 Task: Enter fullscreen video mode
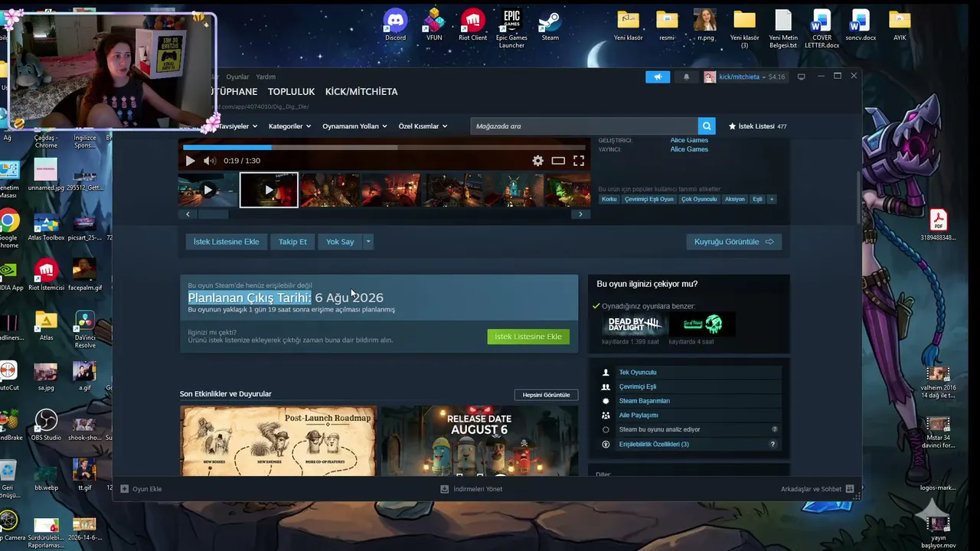[579, 161]
